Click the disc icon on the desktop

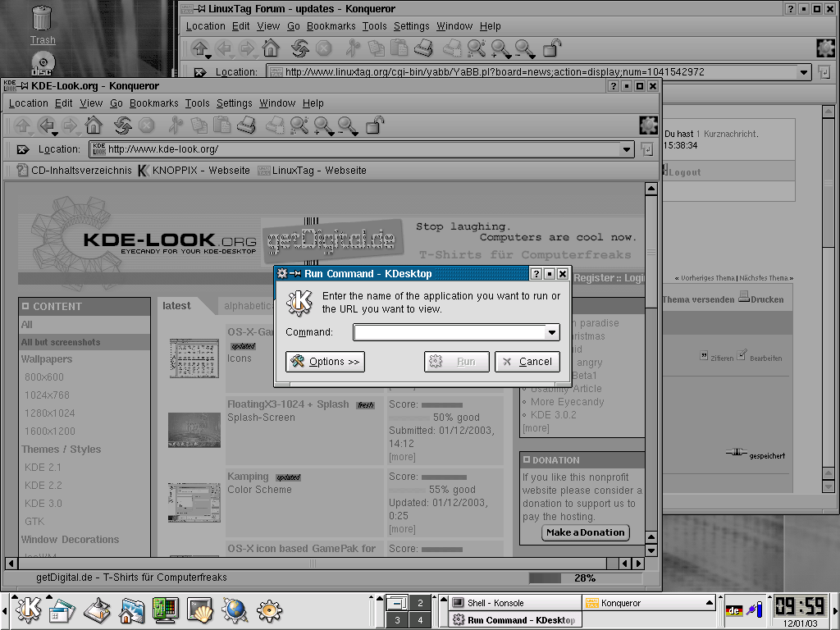coord(43,64)
